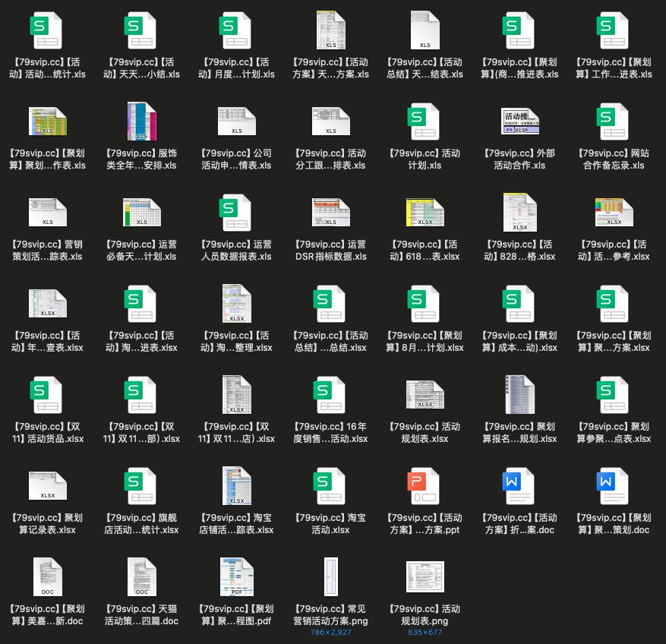Select the 美嘉…新.doc document icon
This screenshot has width=666, height=644.
point(47,577)
